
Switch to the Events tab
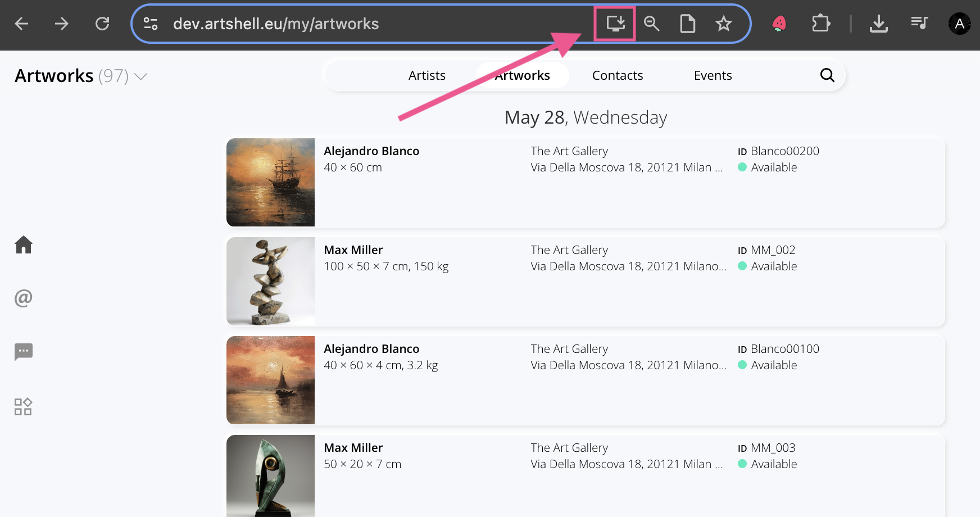[x=713, y=75]
